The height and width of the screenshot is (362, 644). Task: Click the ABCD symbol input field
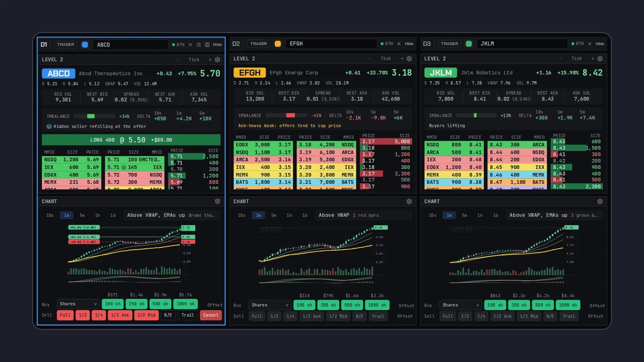[x=130, y=45]
